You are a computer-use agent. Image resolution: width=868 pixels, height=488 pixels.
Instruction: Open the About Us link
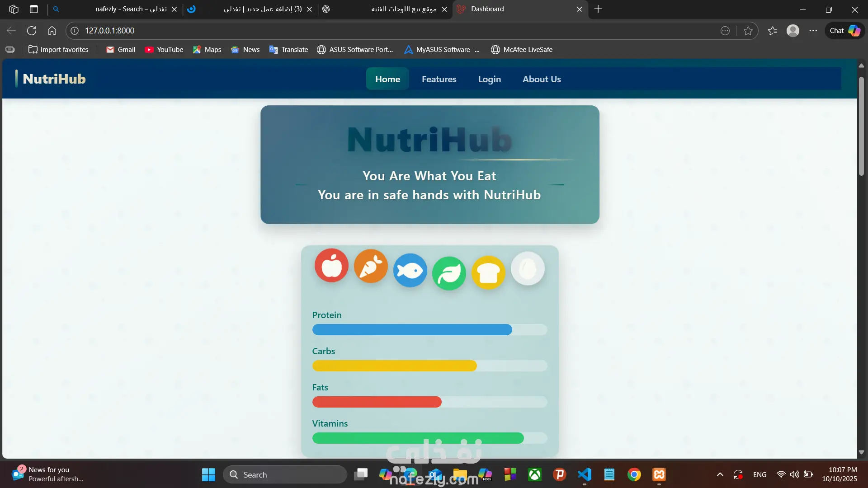(x=542, y=79)
